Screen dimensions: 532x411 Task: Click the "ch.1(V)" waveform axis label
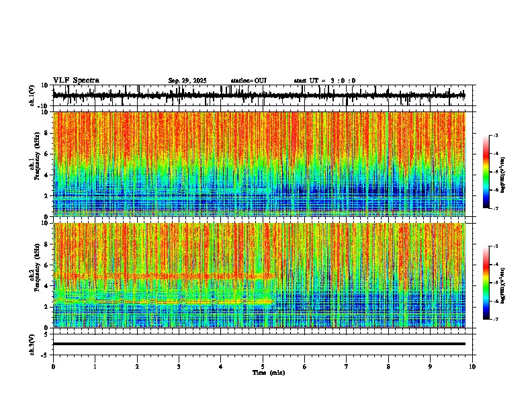pos(32,95)
